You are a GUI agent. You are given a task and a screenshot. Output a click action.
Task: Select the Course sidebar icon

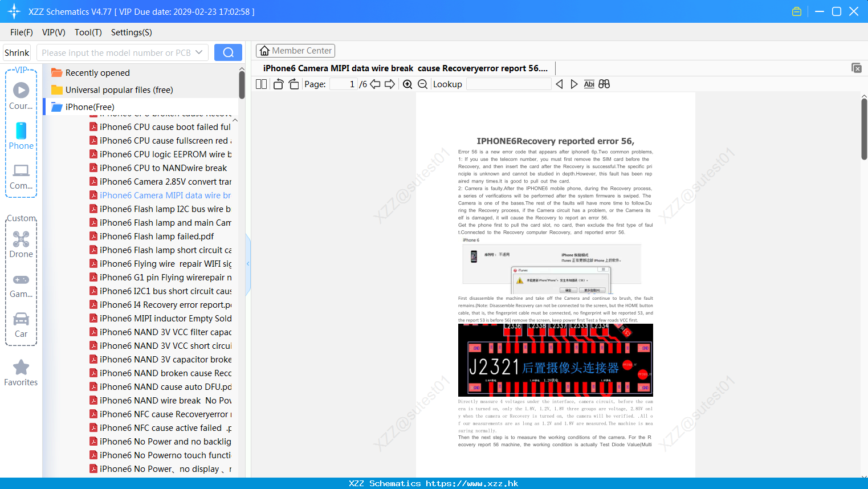(21, 96)
